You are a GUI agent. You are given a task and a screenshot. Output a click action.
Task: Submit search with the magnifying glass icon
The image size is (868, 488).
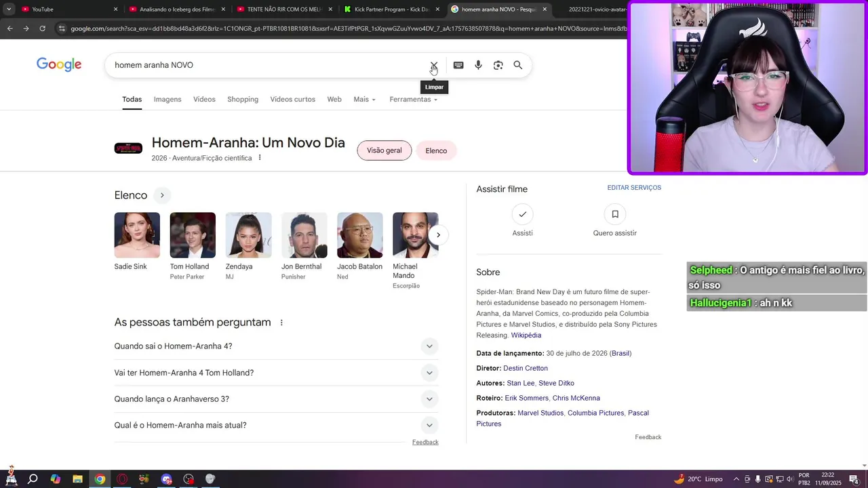point(518,65)
